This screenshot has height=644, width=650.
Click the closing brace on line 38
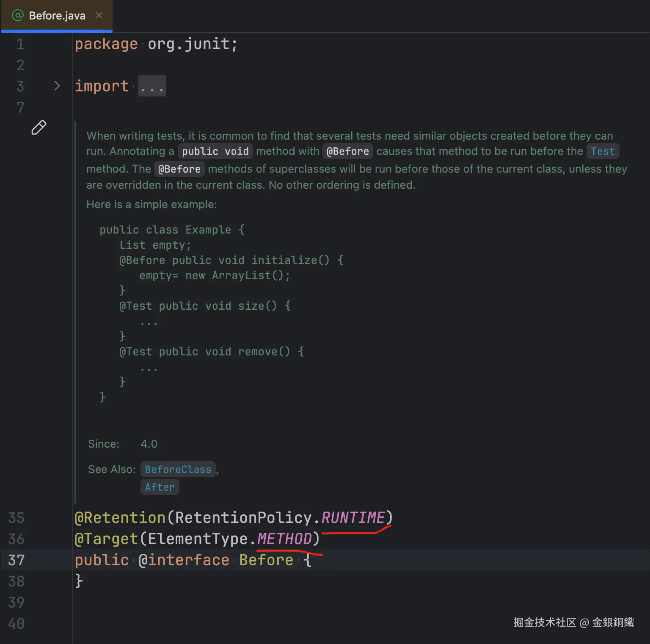[79, 581]
